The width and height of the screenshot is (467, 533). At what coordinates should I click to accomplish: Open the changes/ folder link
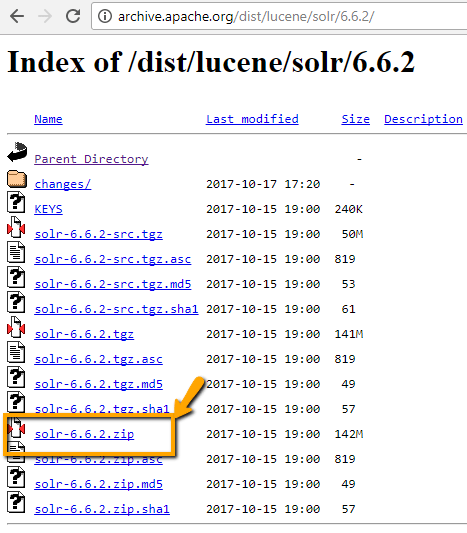pos(63,184)
